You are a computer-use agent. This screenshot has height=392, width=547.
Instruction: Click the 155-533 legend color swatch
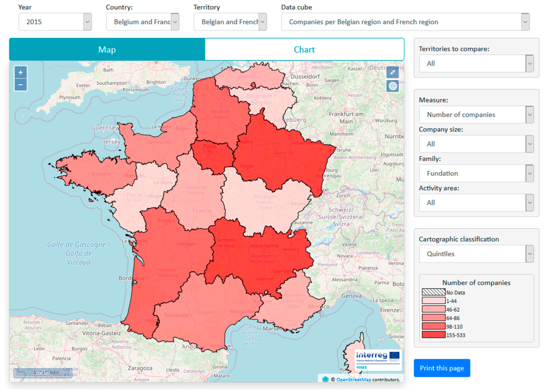click(x=433, y=335)
